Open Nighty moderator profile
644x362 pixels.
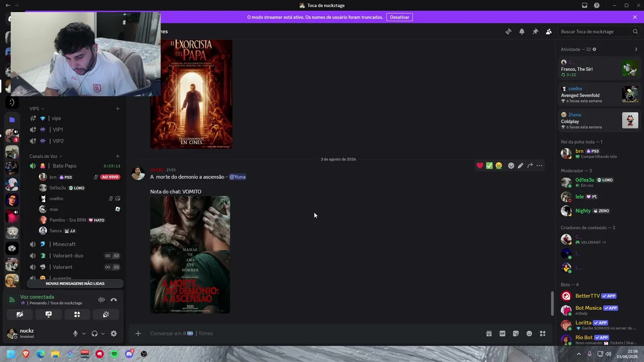[599, 211]
